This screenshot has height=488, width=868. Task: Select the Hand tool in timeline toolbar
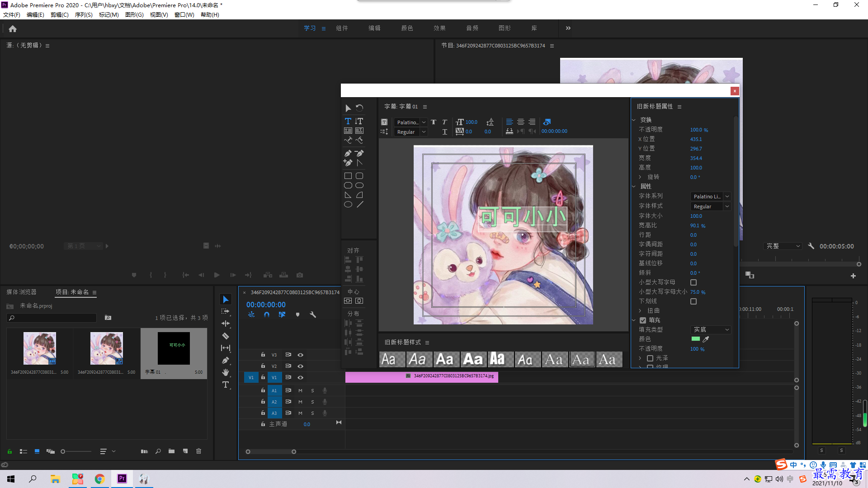[226, 372]
